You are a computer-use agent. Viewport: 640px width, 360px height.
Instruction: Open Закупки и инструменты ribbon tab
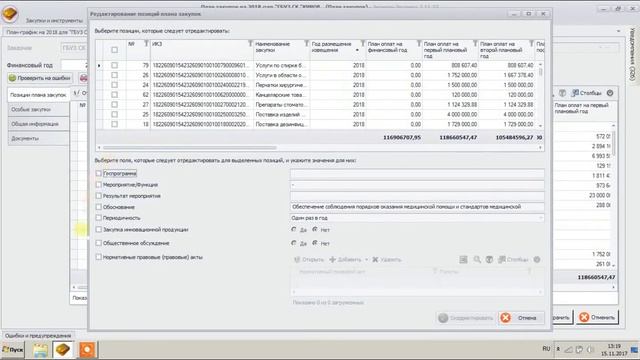pyautogui.click(x=54, y=20)
